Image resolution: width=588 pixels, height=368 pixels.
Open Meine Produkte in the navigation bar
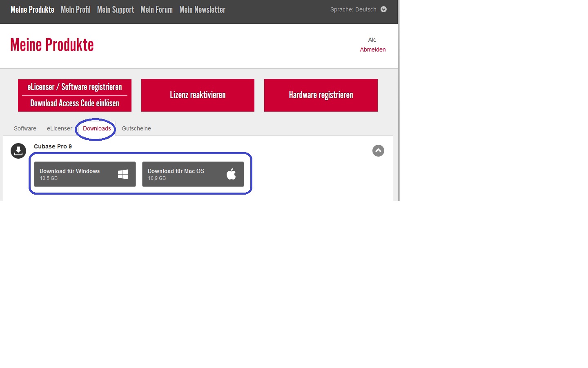point(32,9)
